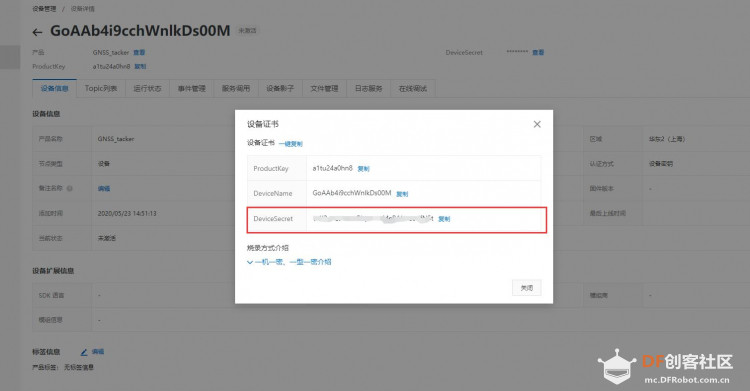The image size is (750, 391).
Task: Switch to the 服务调用 tab
Action: pos(236,89)
